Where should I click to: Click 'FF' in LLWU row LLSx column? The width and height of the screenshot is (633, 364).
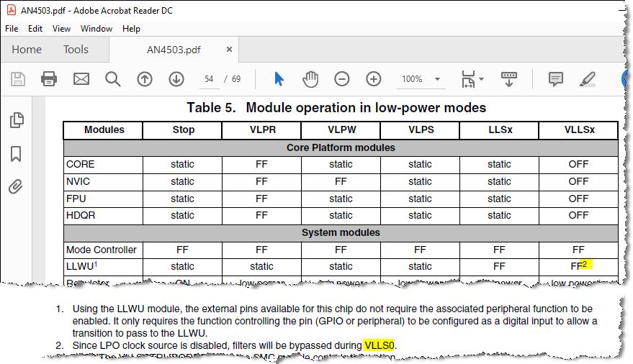499,267
